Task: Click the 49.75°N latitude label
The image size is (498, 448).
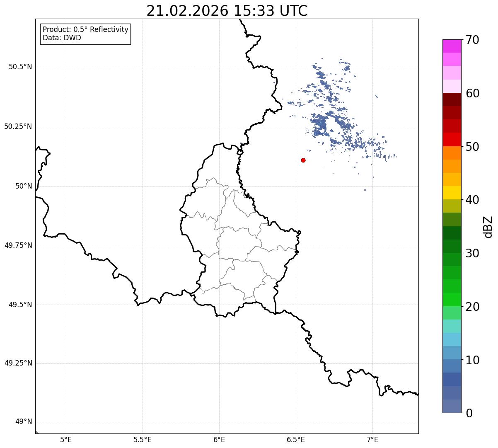Action: point(18,245)
